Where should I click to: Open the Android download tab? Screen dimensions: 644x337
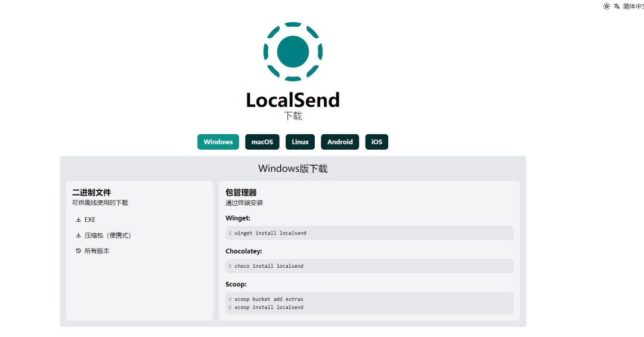340,142
